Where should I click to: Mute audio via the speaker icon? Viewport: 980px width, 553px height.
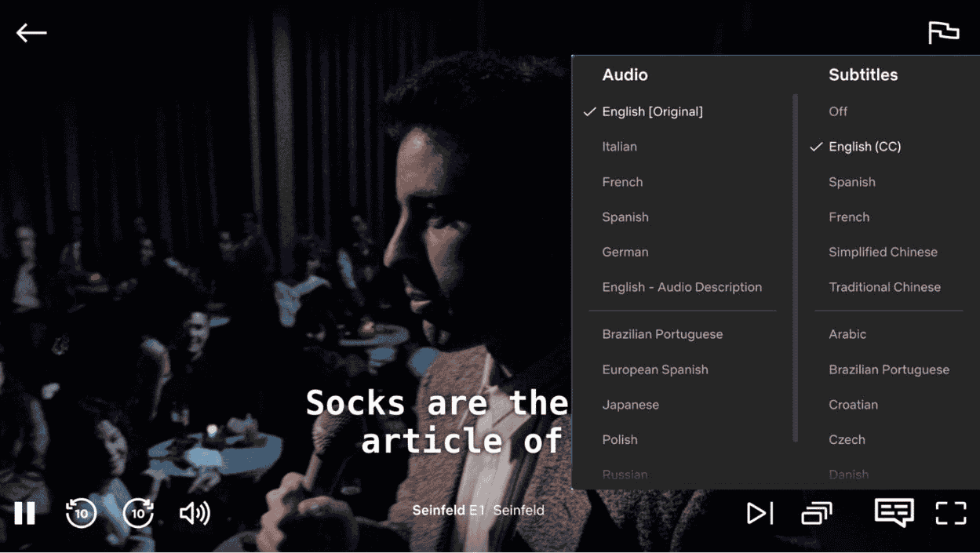coord(195,513)
